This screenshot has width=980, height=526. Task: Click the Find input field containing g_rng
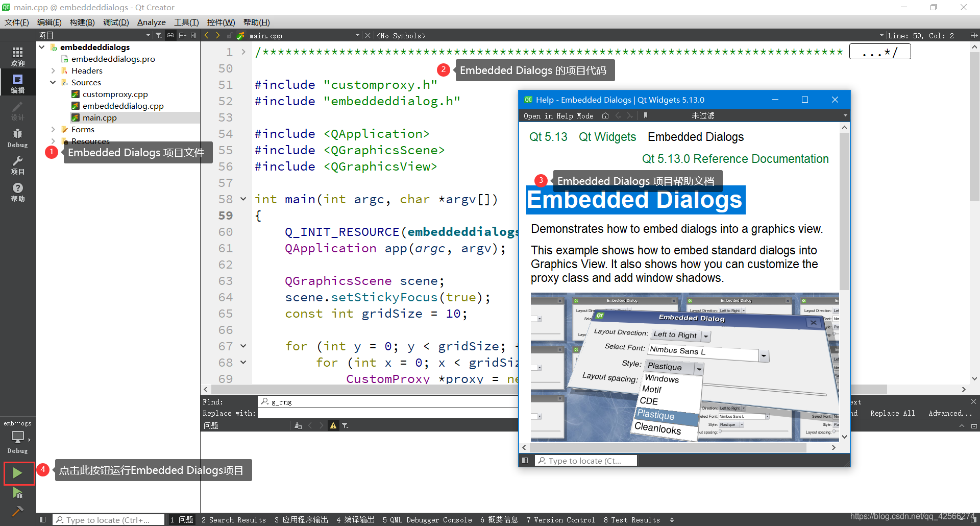388,402
